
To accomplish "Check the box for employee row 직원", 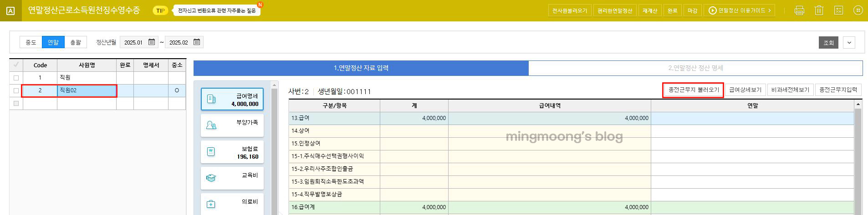I will tap(16, 78).
